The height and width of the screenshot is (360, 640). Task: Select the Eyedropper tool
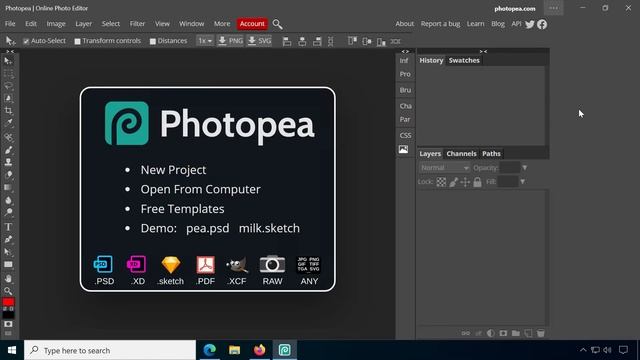click(x=8, y=122)
